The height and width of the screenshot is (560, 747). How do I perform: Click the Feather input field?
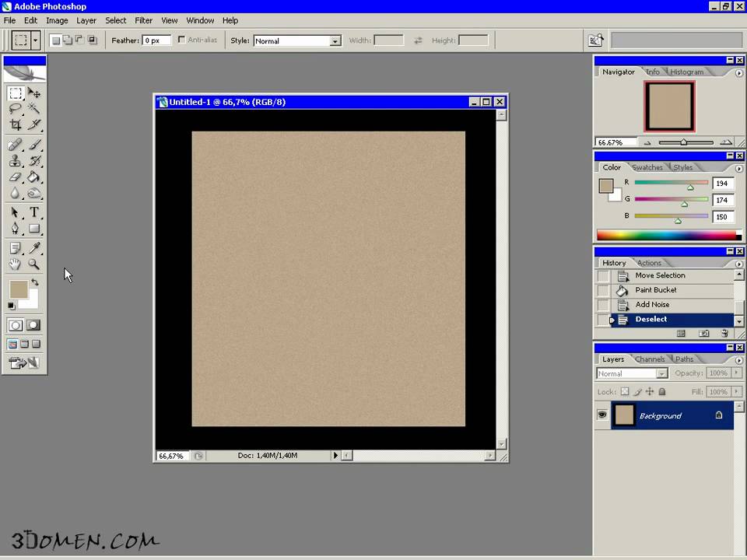pos(156,40)
